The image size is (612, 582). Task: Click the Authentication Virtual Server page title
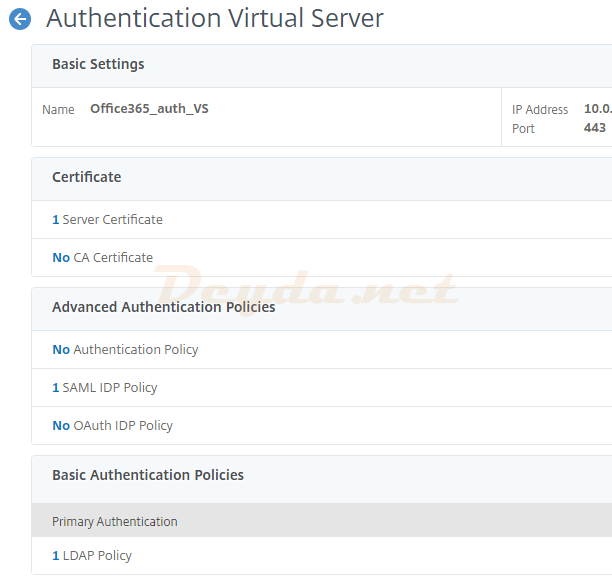tap(214, 18)
